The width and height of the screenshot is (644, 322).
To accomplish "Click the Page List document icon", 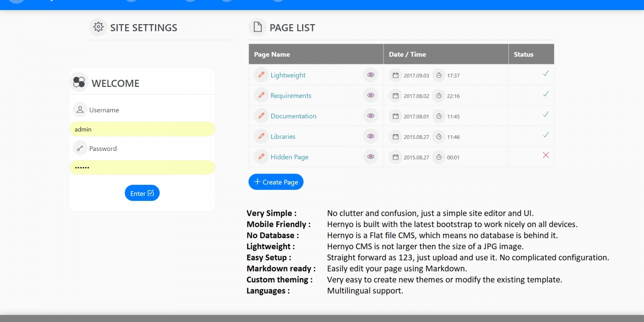I will tap(258, 27).
